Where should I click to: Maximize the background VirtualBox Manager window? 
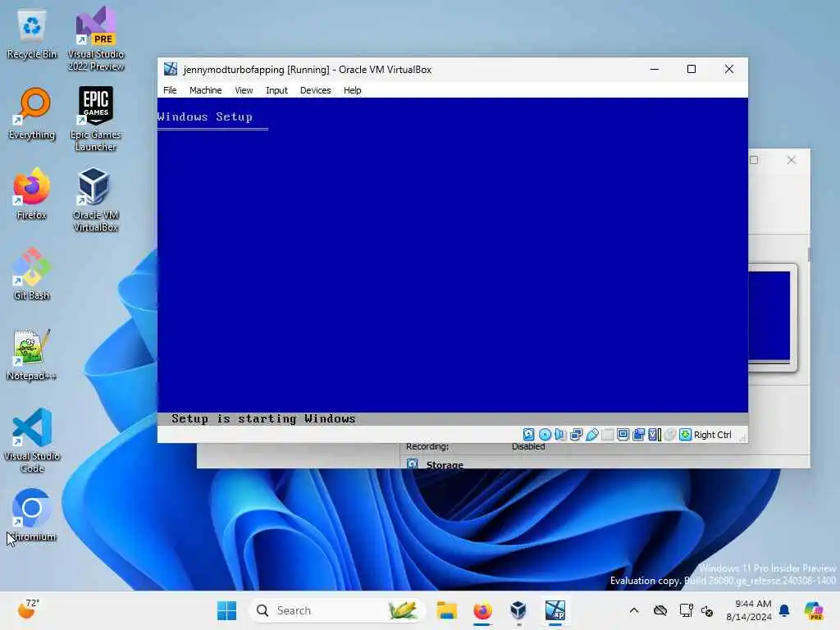tap(755, 160)
